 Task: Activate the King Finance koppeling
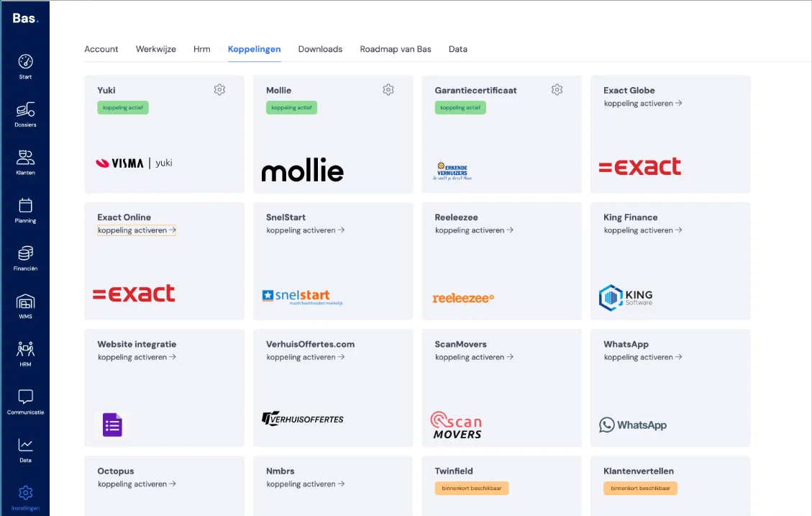(x=643, y=230)
